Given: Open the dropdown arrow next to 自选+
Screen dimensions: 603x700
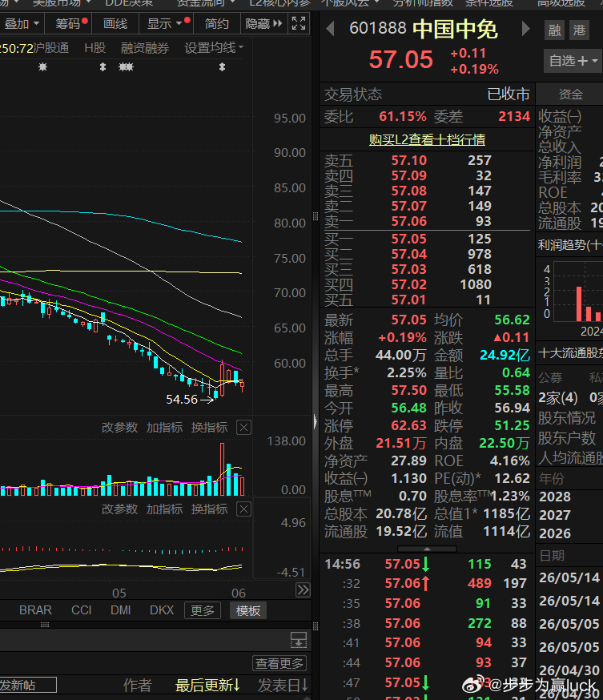Looking at the screenshot, I should coord(595,61).
